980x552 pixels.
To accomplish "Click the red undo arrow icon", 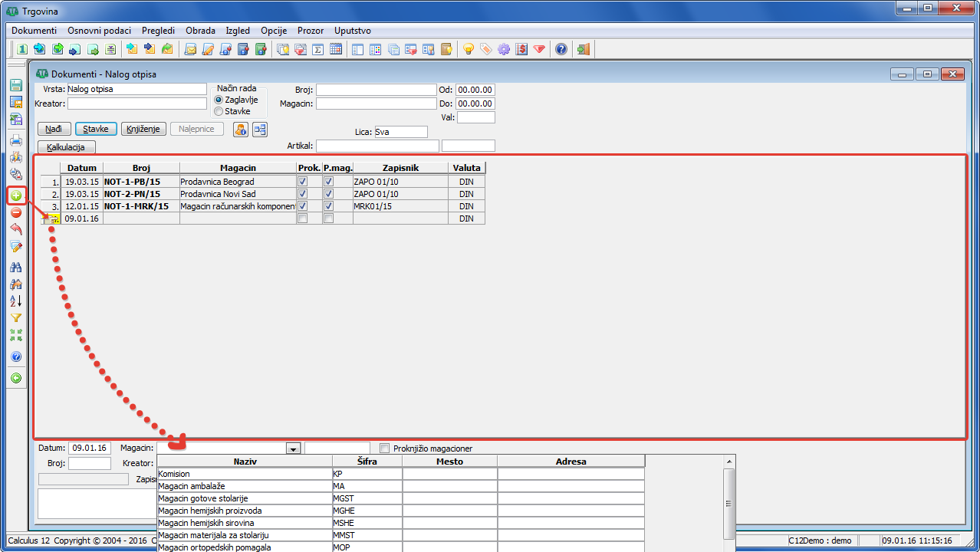I will click(16, 229).
